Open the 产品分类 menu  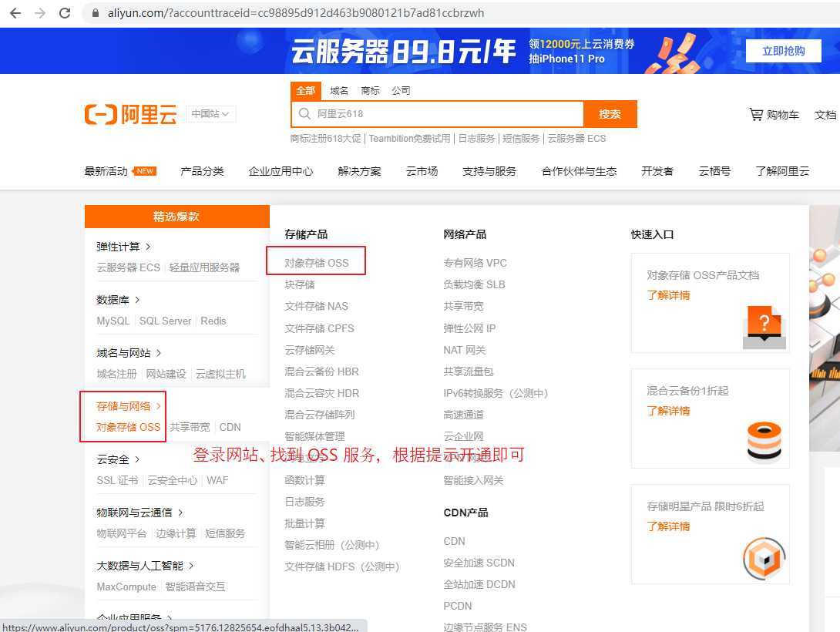(202, 171)
